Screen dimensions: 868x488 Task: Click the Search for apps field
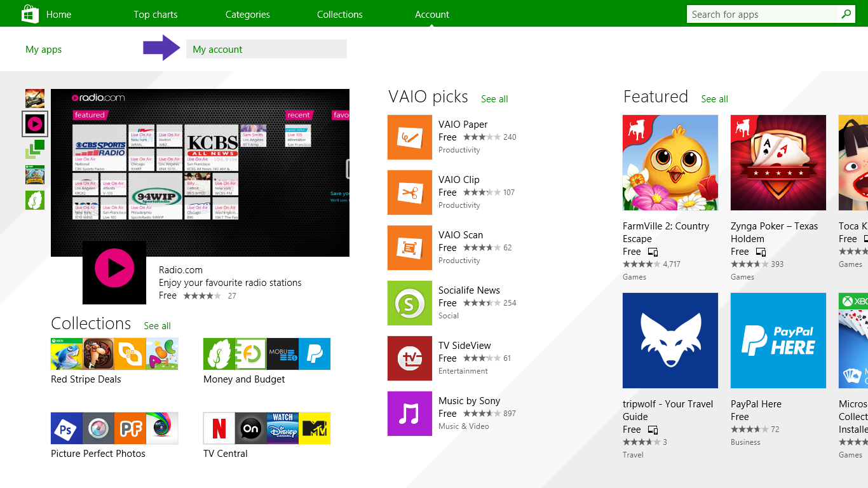click(x=763, y=14)
